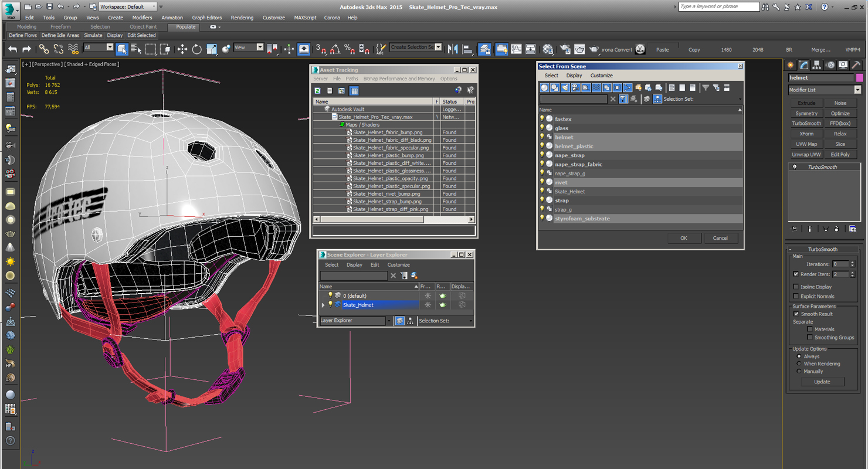Toggle visibility bulb of Skate_Helmet layer
Screen dimensions: 868x469
tap(330, 305)
